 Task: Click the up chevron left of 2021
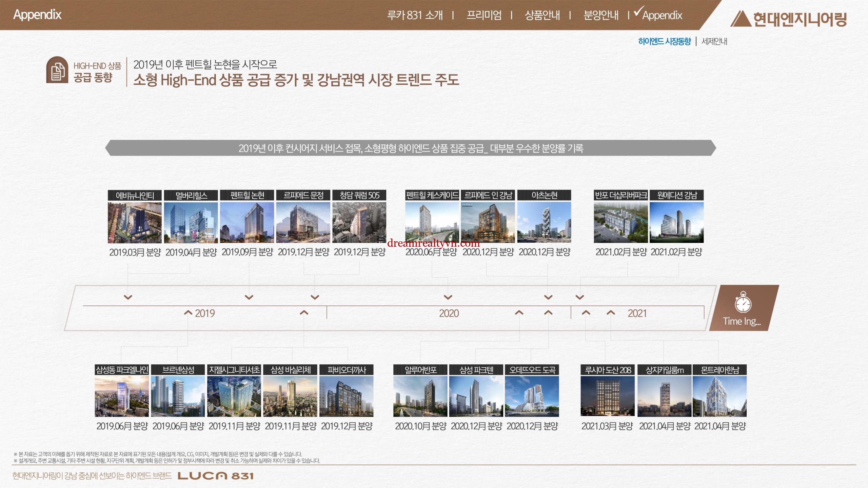611,313
